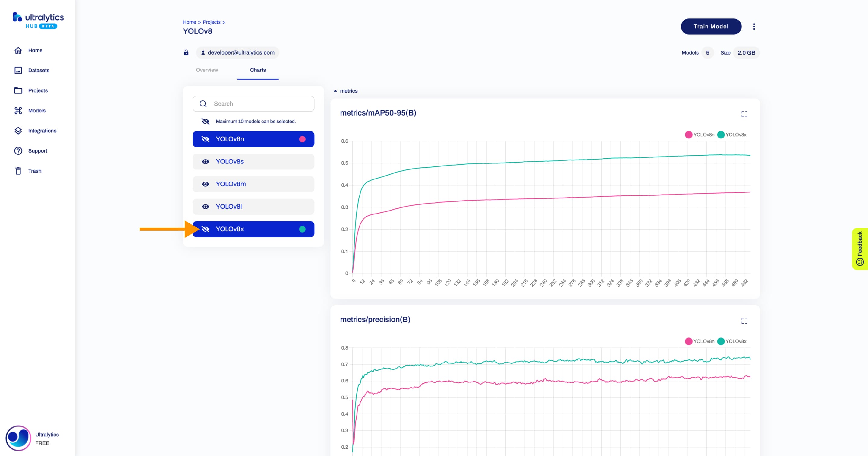
Task: Click the three-dot more options menu
Action: [x=754, y=27]
